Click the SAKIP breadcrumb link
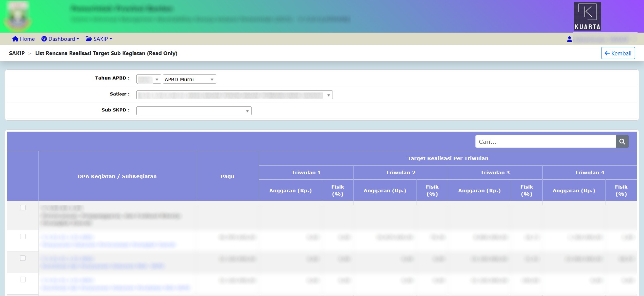Screen dimensions: 644x296 [17, 53]
